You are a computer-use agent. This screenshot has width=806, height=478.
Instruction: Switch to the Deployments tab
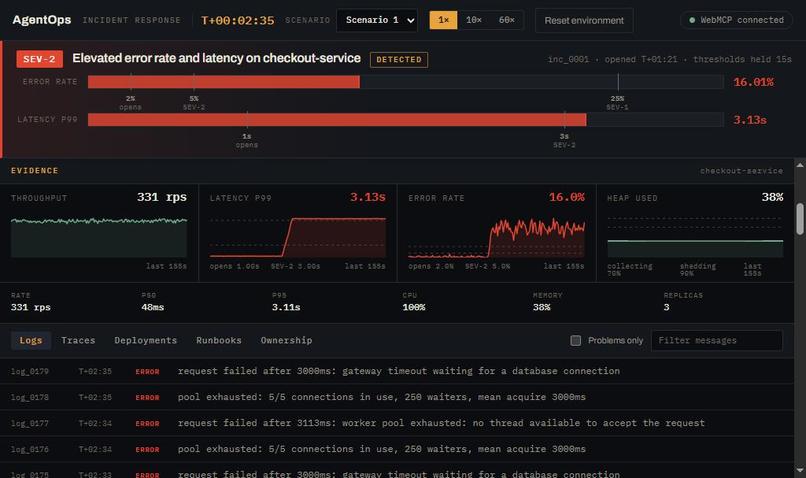tap(145, 340)
